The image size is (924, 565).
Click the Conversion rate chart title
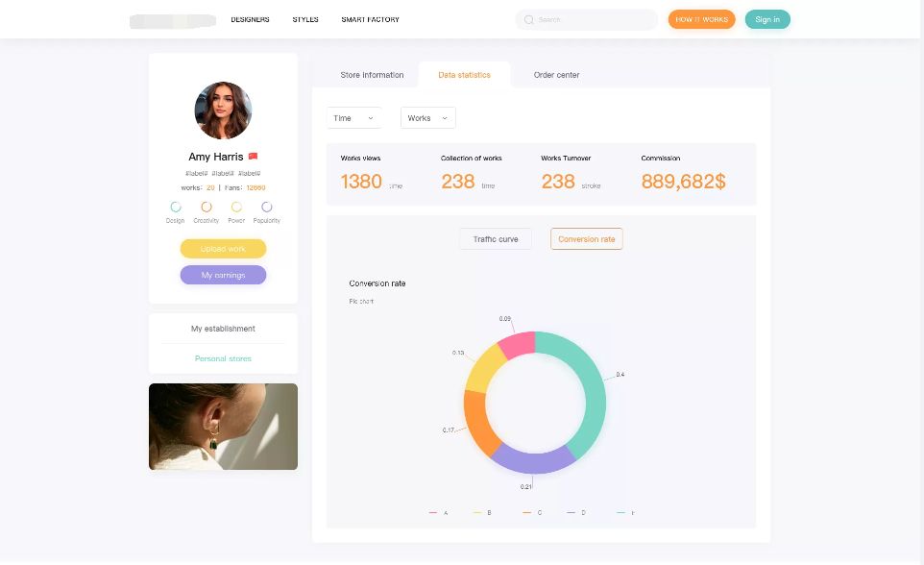pyautogui.click(x=377, y=283)
